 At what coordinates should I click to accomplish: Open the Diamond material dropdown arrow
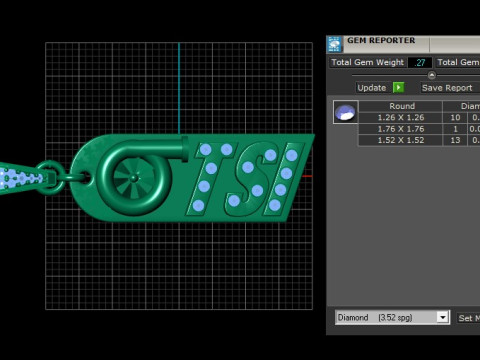443,317
